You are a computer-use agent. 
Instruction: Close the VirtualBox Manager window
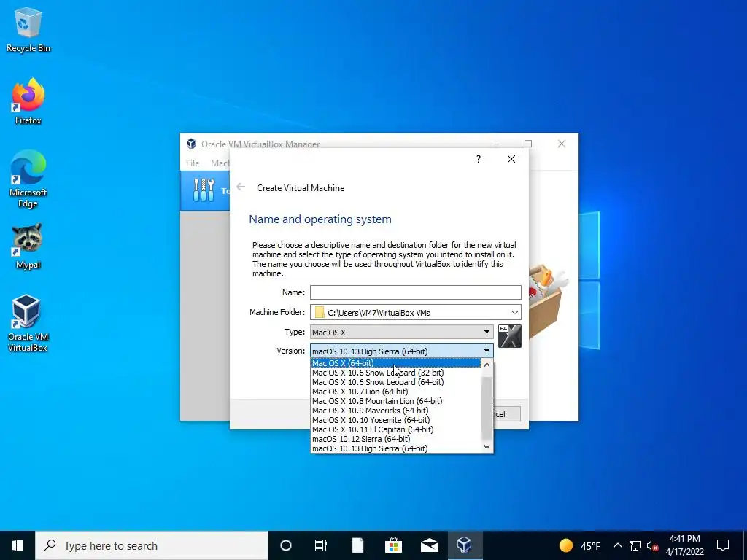coord(562,144)
